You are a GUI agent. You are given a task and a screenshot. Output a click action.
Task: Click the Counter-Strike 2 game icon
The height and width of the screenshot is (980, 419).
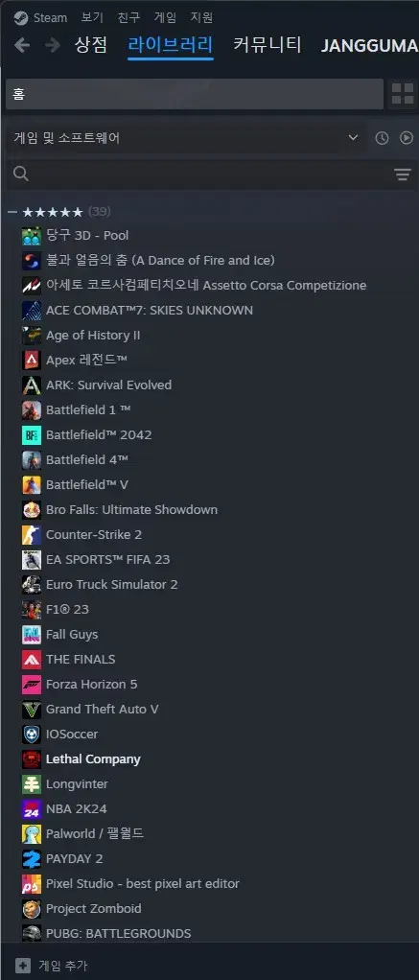tap(32, 535)
